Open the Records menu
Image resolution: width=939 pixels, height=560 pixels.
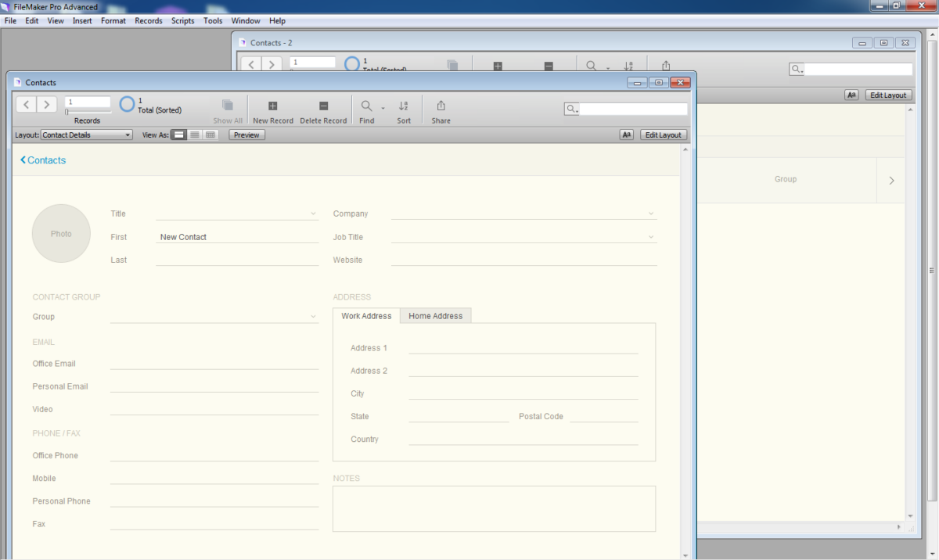(148, 20)
